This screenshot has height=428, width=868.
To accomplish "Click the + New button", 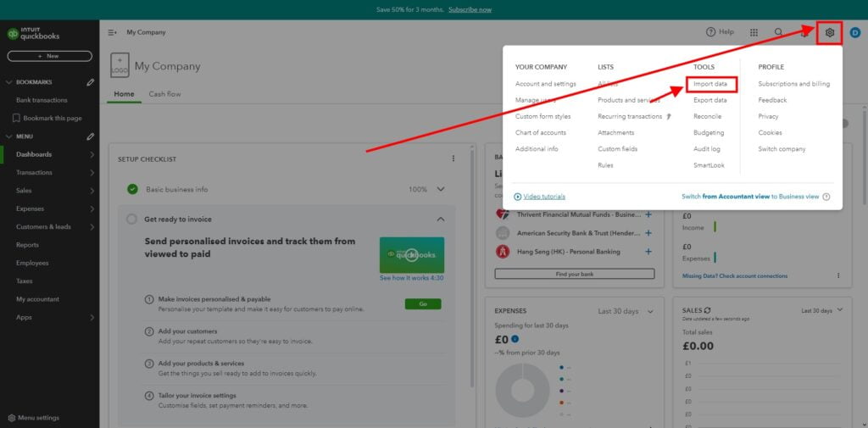I will [x=49, y=56].
